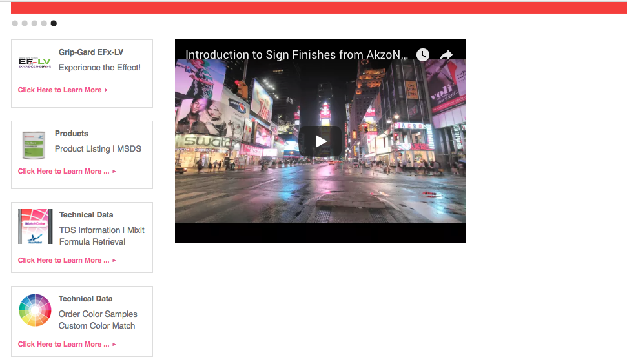Select the fourth carousel slide dot
The image size is (627, 364).
pyautogui.click(x=44, y=23)
